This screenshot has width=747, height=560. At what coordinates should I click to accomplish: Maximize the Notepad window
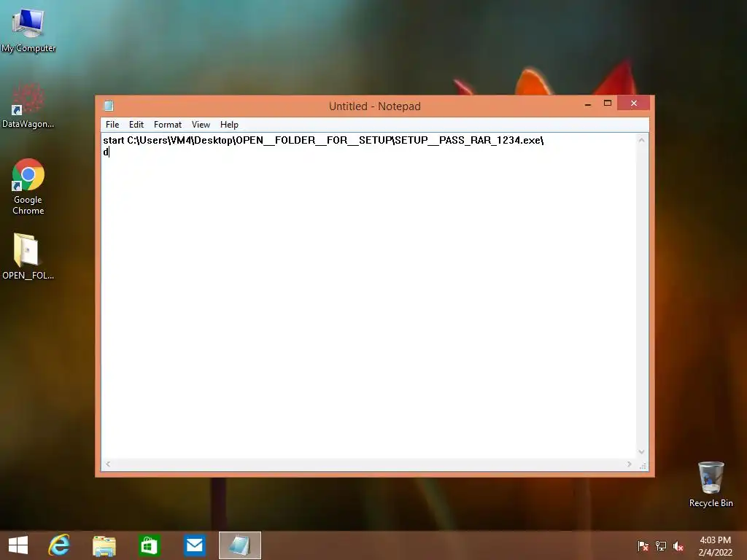(608, 104)
